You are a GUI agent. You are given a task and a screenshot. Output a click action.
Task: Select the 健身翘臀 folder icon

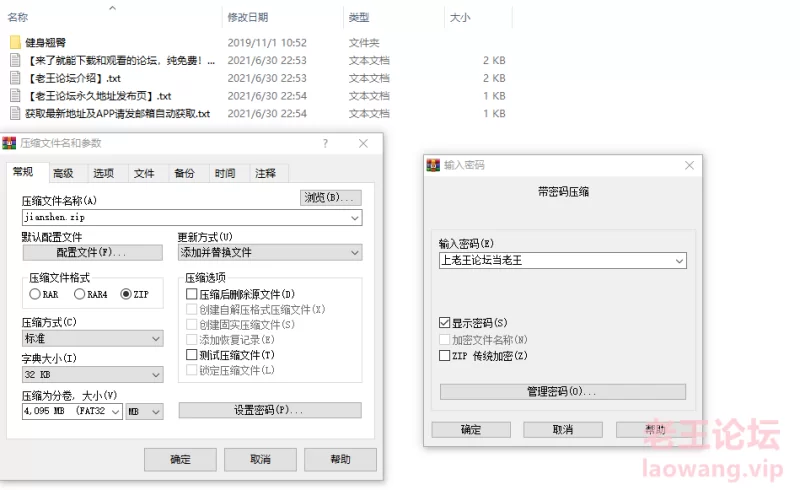[15, 42]
